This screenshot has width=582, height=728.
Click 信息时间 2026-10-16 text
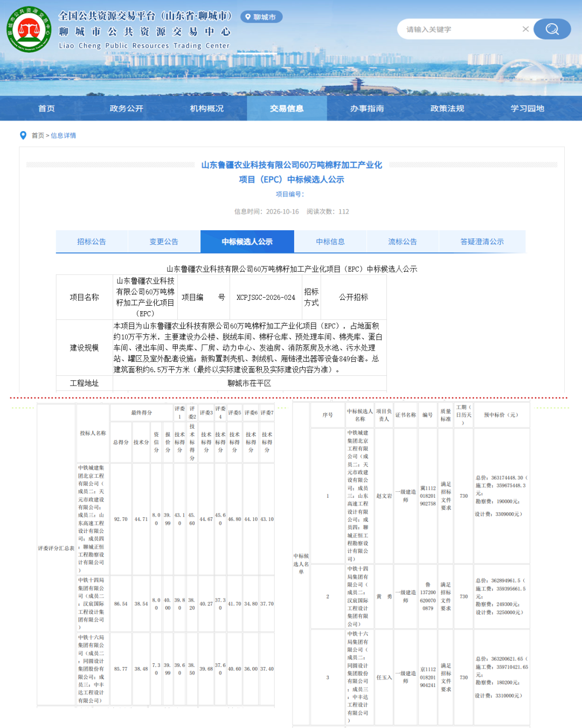[266, 211]
